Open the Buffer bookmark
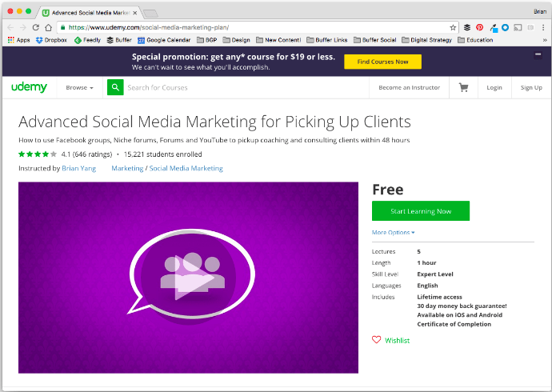Image resolution: width=552 pixels, height=392 pixels. point(119,40)
